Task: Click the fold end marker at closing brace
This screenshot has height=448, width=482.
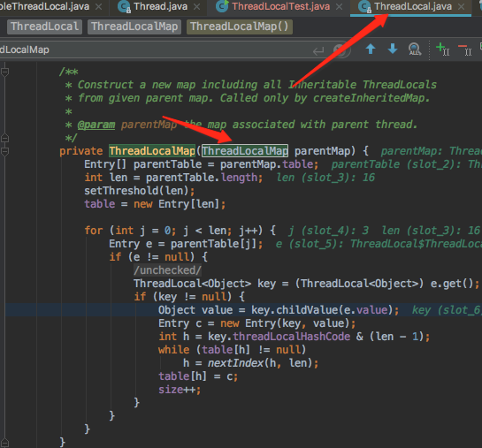Action: 4,443
